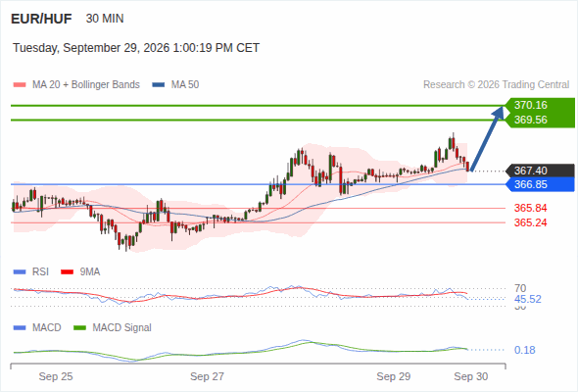Click the 365.24 support level label
Image resolution: width=578 pixels, height=392 pixels.
(x=530, y=222)
